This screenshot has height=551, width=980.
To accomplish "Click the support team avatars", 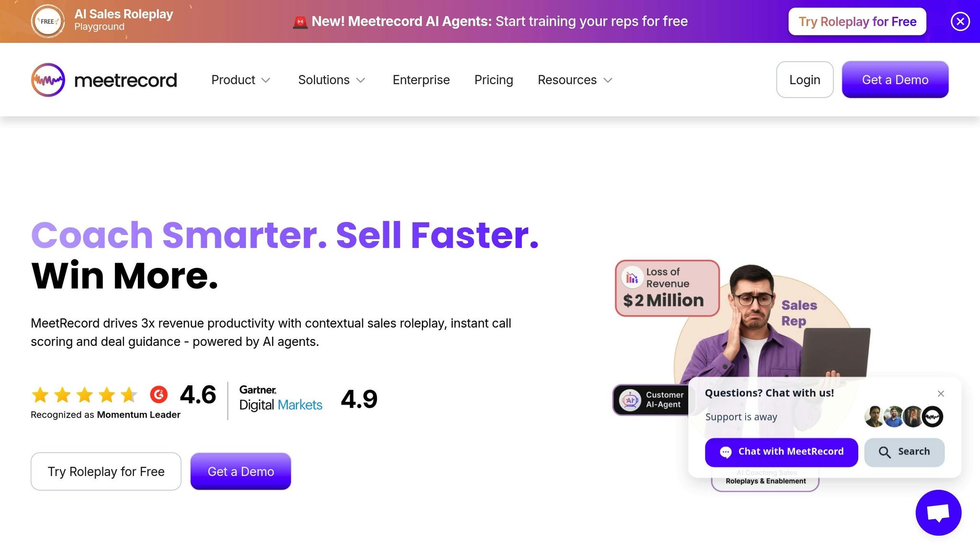I will [x=903, y=417].
